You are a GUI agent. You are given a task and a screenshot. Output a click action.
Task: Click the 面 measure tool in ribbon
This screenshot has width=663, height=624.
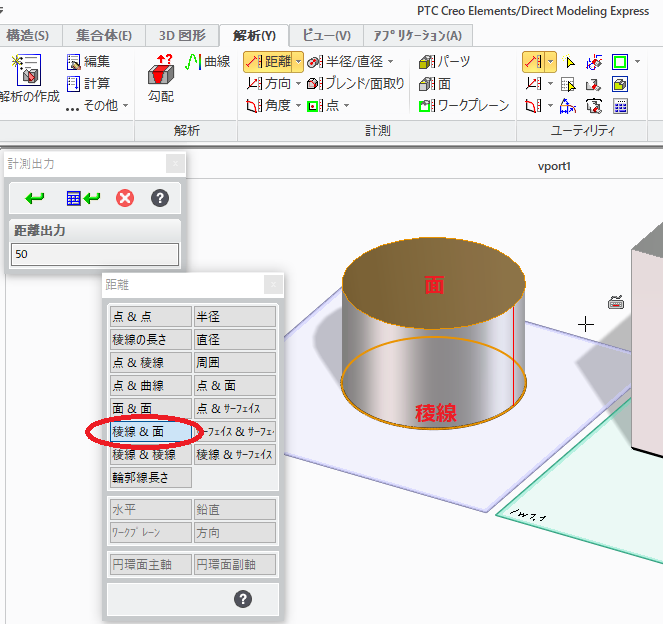[x=435, y=83]
